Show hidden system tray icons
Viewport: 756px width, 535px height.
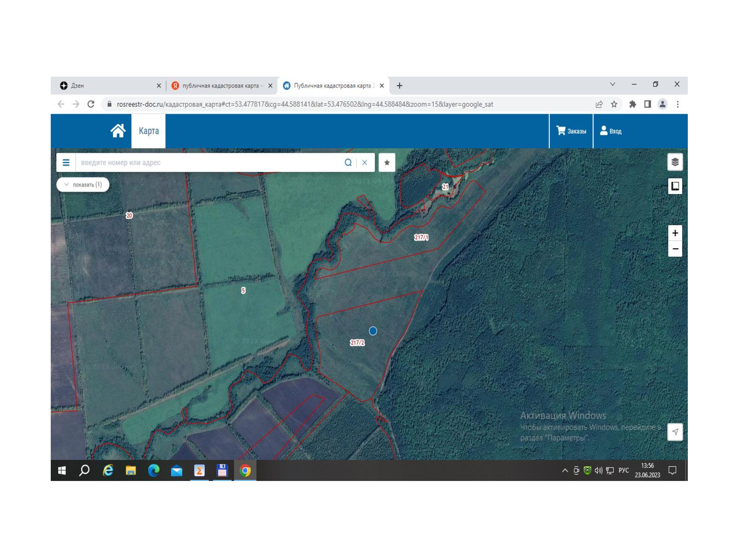pyautogui.click(x=565, y=471)
